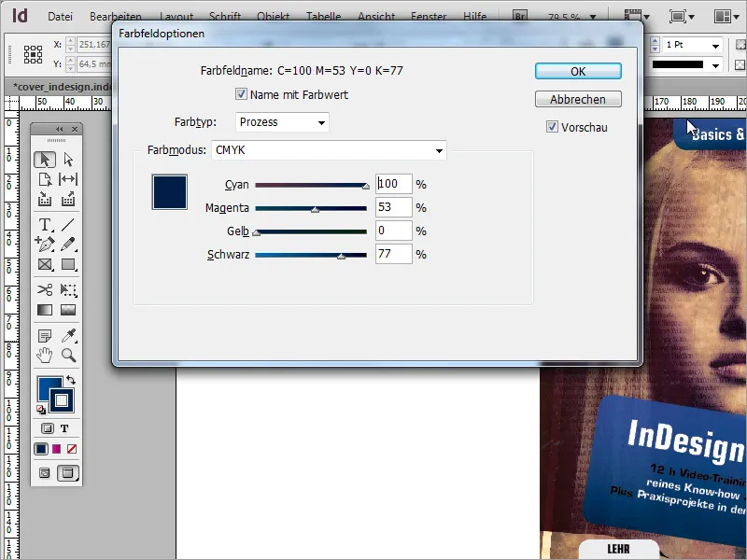747x560 pixels.
Task: Open the Bearbeiten menu
Action: click(115, 17)
